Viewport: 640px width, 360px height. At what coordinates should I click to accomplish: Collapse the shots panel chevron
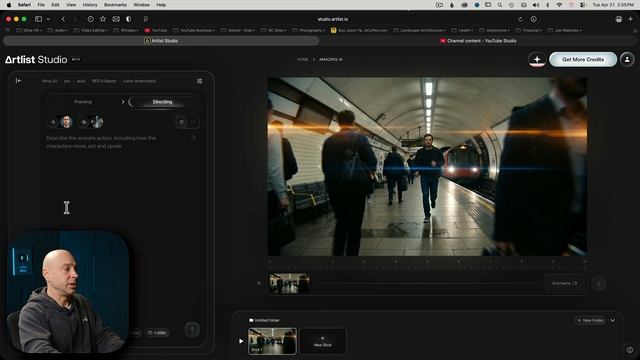pyautogui.click(x=613, y=320)
